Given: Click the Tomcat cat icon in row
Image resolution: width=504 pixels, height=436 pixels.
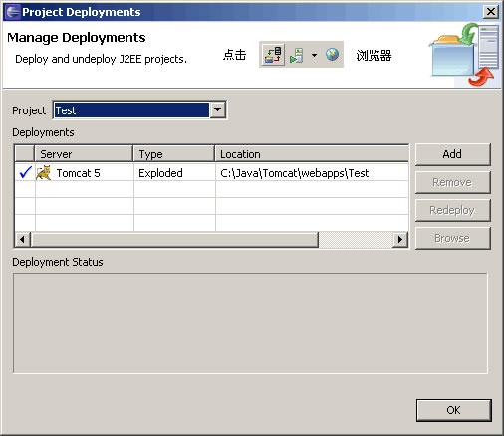Looking at the screenshot, I should point(44,173).
